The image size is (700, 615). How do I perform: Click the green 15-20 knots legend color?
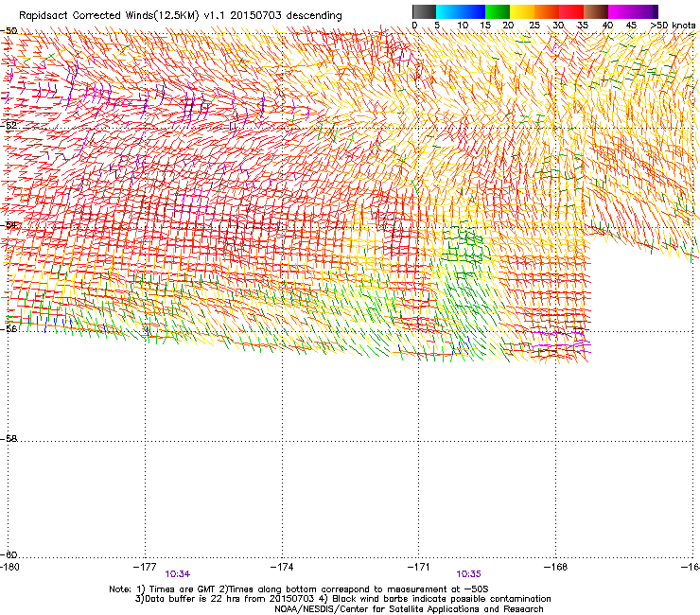pyautogui.click(x=498, y=12)
